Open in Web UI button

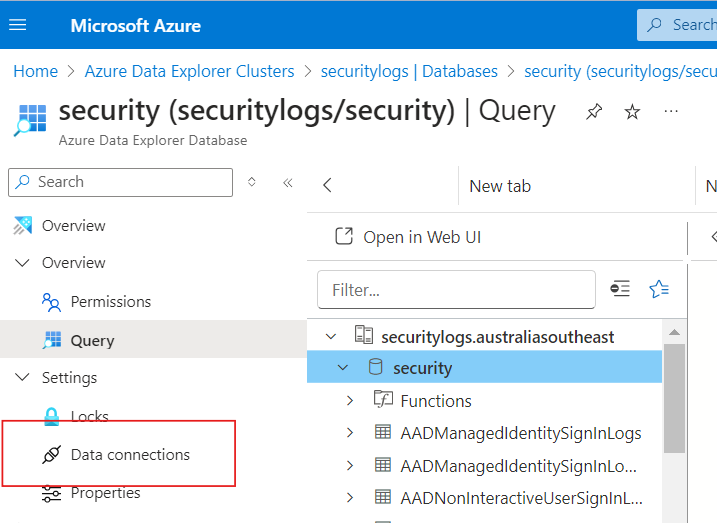[x=408, y=237]
